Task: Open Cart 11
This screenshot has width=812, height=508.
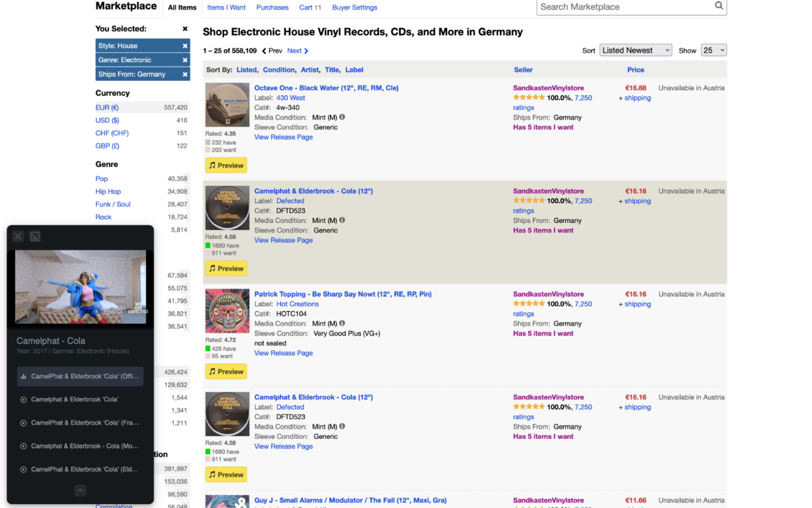Action: (x=310, y=8)
